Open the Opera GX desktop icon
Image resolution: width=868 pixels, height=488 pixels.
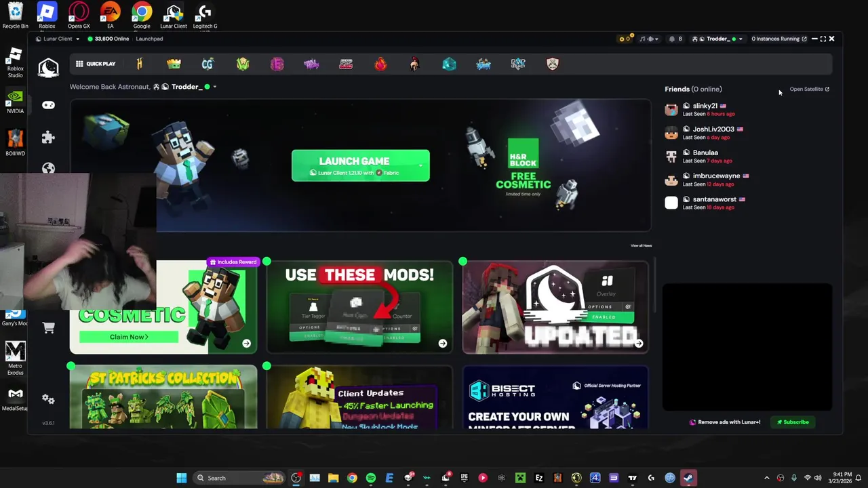79,16
